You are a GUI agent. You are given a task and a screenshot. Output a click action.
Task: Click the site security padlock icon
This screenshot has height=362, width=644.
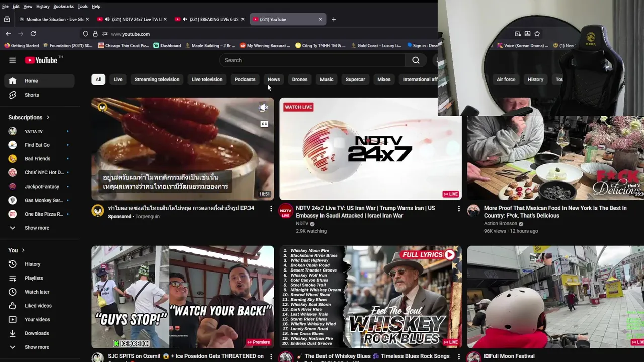point(95,34)
